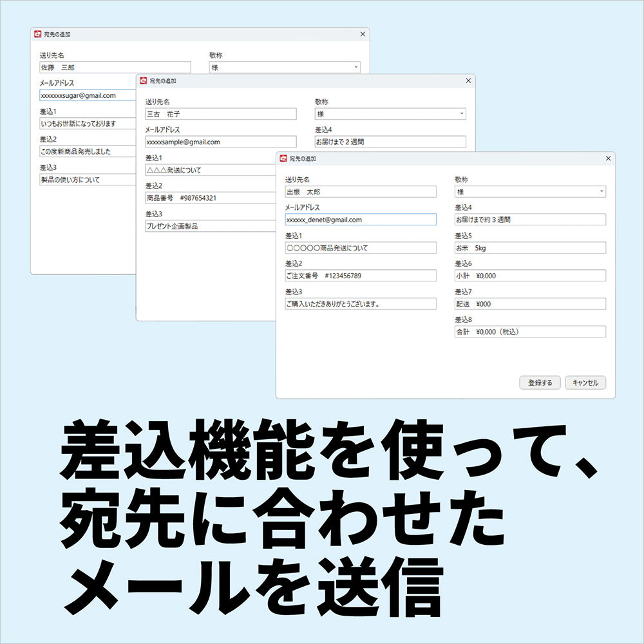
Task: Click 差込4 field with お届けまで約3週間
Action: coord(530,220)
